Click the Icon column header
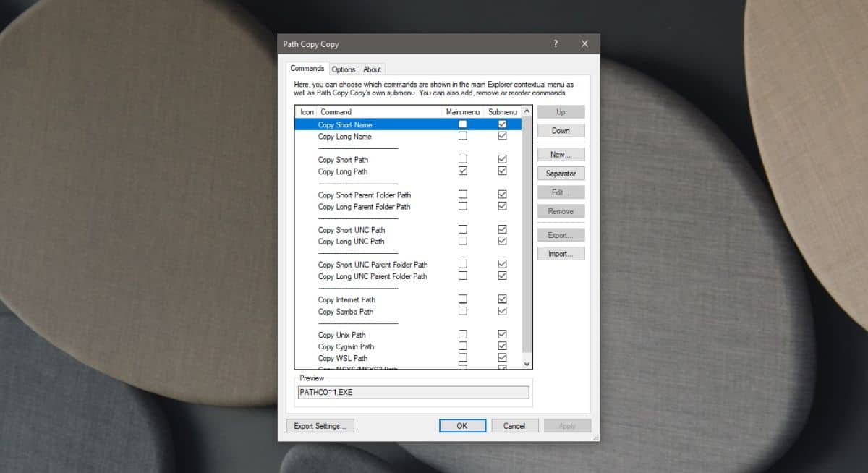This screenshot has height=473, width=868. 307,111
